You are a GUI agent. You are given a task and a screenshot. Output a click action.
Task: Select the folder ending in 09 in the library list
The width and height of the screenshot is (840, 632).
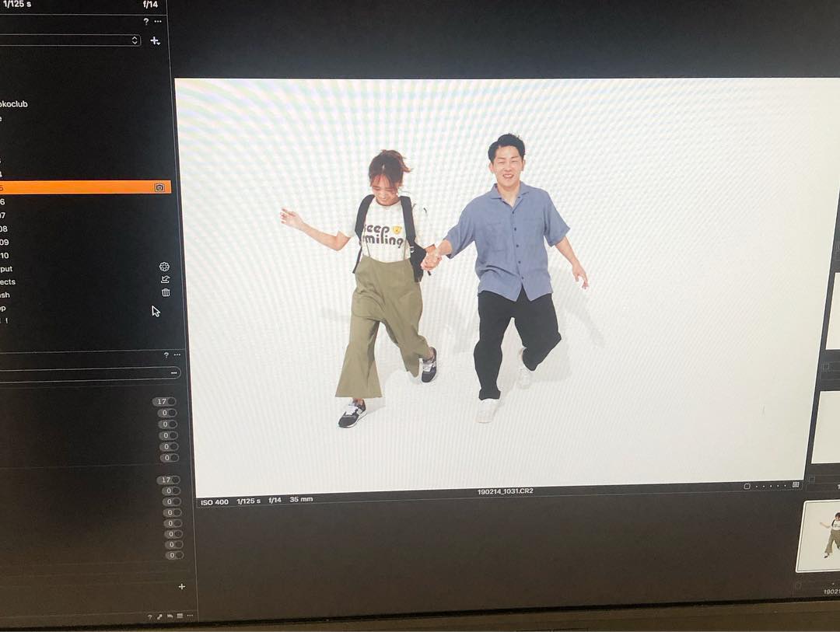coord(5,242)
